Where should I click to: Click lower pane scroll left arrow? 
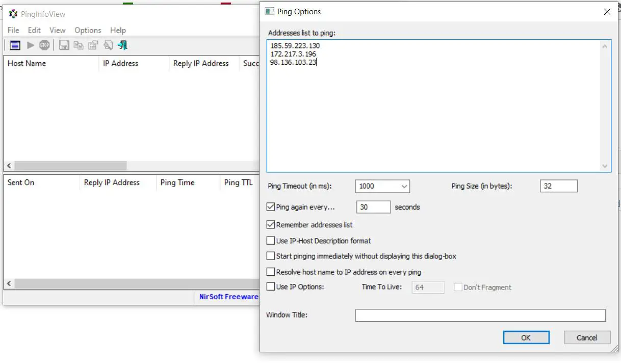tap(9, 283)
